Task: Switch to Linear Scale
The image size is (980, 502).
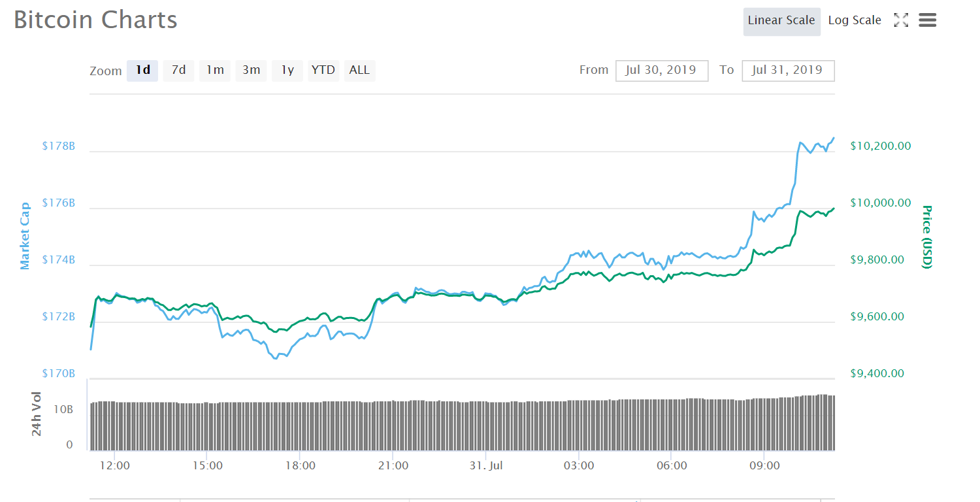Action: click(x=781, y=20)
